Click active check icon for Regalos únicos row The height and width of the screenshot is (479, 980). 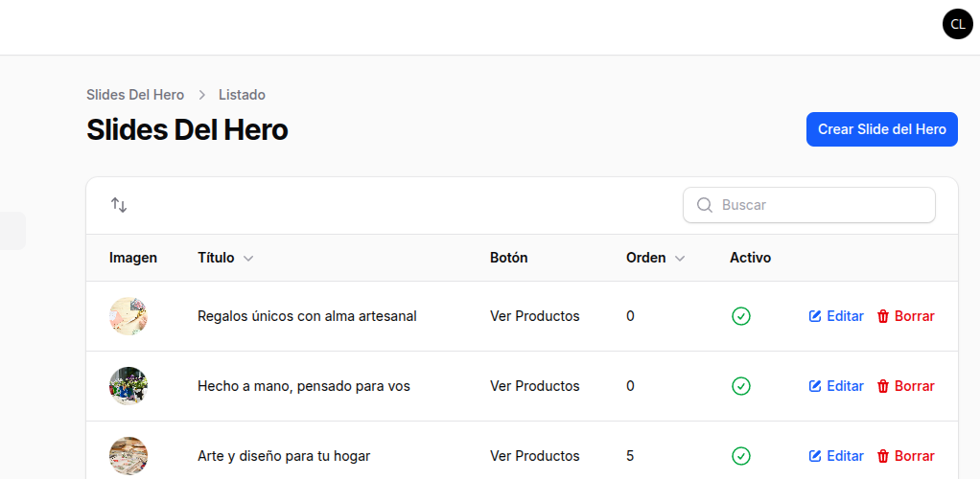pos(740,316)
